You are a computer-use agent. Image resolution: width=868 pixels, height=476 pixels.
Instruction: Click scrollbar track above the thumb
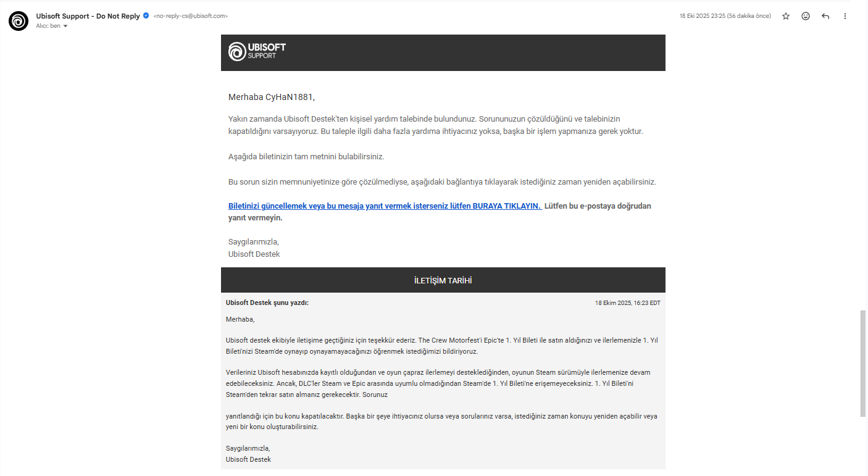(862, 154)
